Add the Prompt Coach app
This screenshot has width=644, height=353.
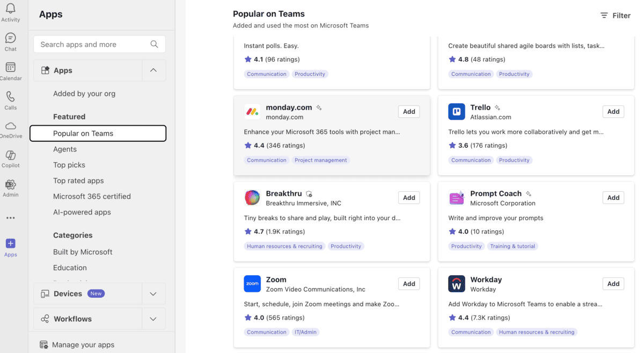(x=613, y=198)
